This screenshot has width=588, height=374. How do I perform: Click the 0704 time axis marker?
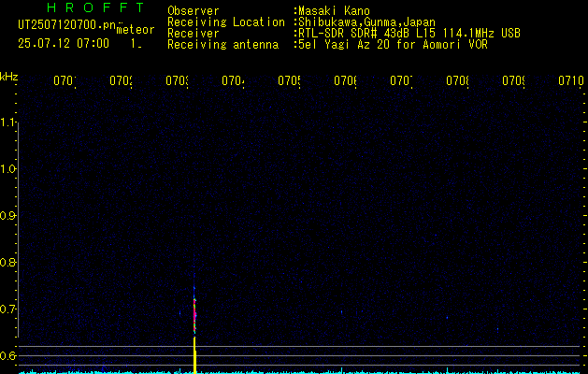(x=234, y=80)
